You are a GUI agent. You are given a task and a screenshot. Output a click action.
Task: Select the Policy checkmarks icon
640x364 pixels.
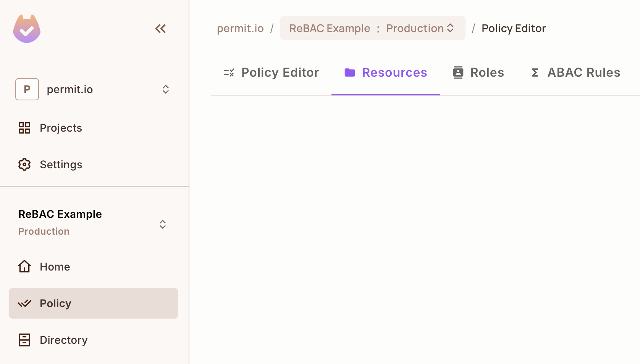point(24,303)
